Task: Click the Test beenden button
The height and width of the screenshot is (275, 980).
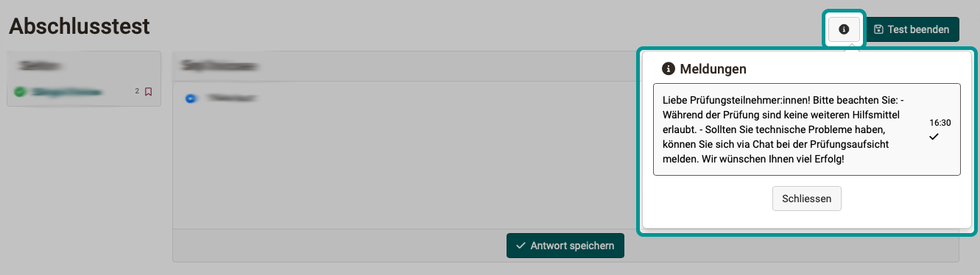Action: point(912,29)
